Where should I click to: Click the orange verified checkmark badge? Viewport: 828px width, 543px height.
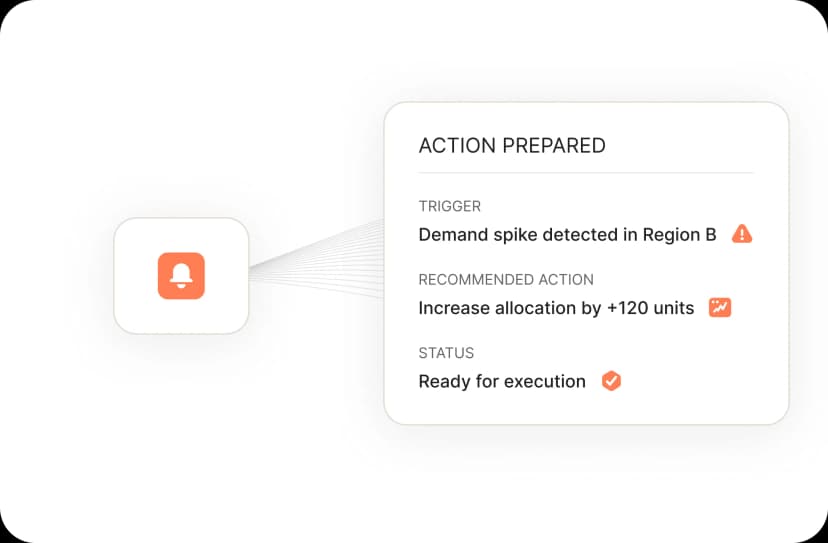[611, 380]
